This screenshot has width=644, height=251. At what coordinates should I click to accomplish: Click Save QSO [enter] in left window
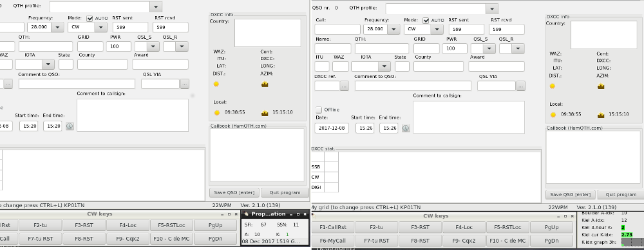point(234,192)
